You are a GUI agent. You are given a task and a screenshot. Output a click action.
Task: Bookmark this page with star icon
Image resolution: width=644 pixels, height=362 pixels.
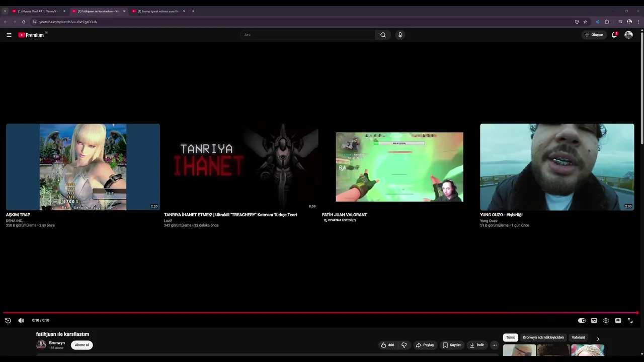click(x=585, y=22)
